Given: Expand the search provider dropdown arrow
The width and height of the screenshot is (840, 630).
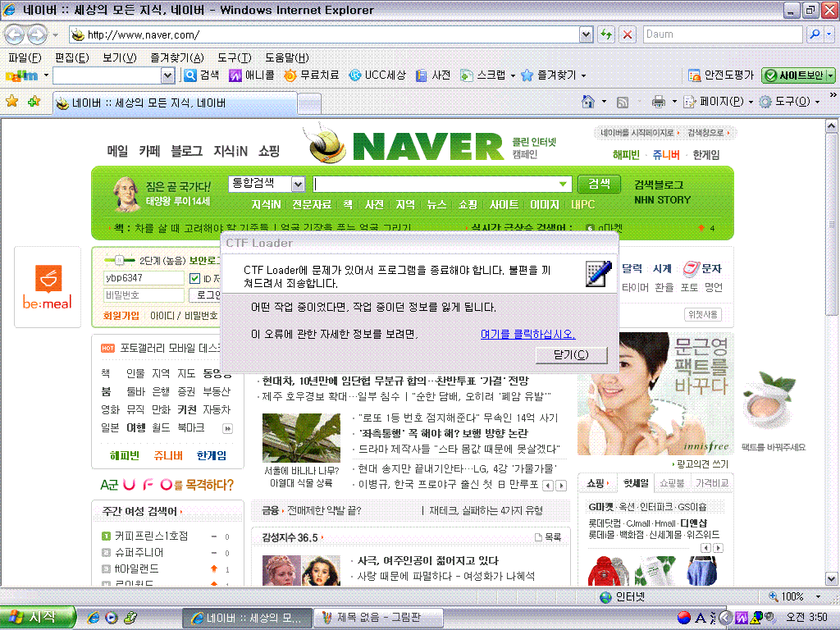Looking at the screenshot, I should (829, 34).
